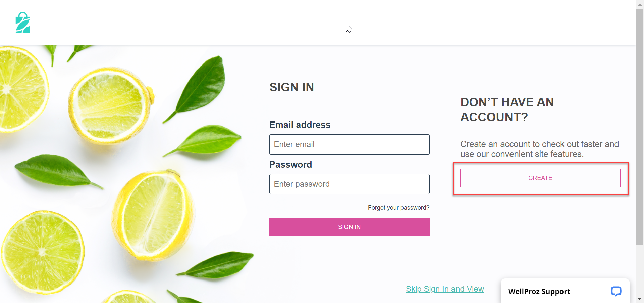The height and width of the screenshot is (303, 644).
Task: Click the Create an account description text
Action: [x=539, y=149]
